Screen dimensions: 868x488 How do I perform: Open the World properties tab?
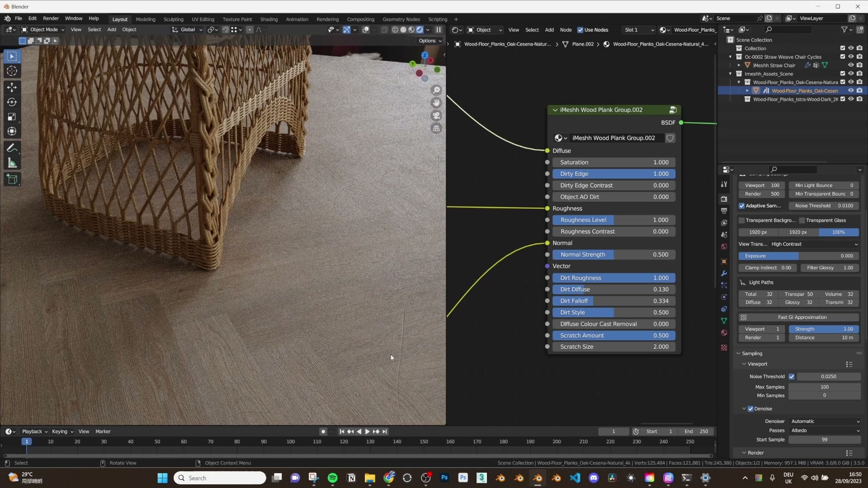(724, 247)
